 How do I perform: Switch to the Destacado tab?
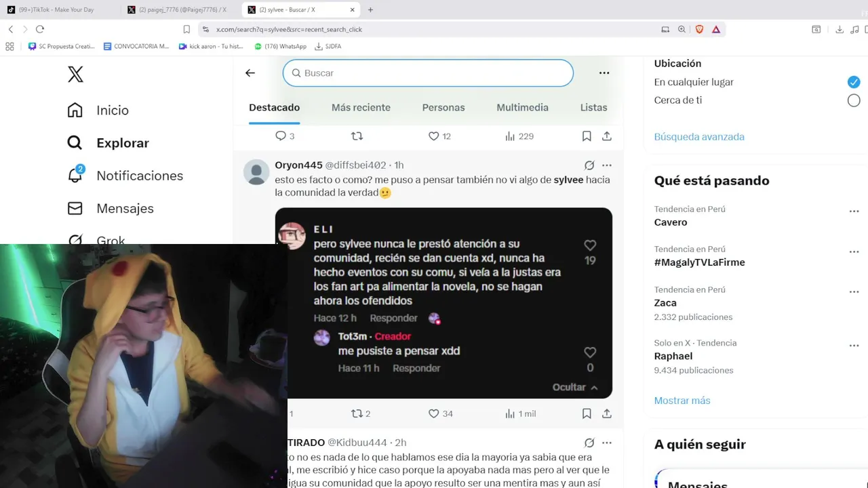coord(274,108)
